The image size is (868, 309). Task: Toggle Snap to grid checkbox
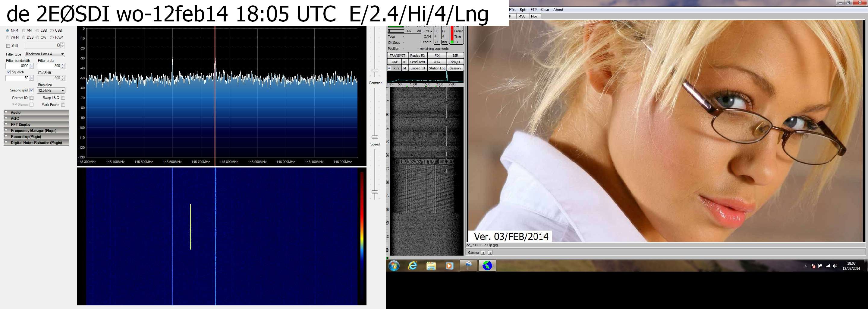pos(31,91)
